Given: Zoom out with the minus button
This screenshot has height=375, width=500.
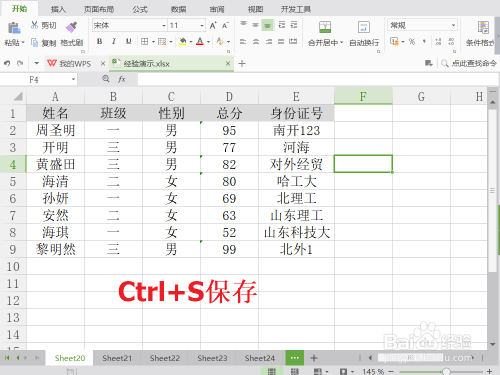Looking at the screenshot, I should pos(391,371).
